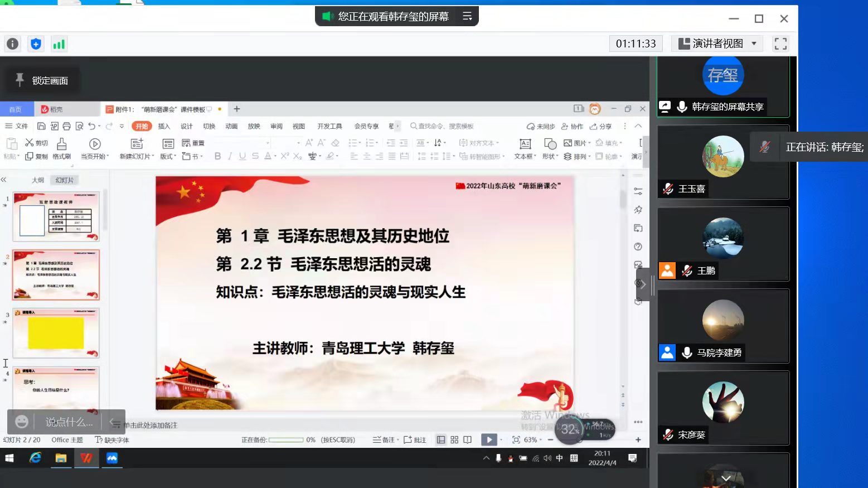Start slideshow from current slide
Viewport: 868px width, 488px height.
pyautogui.click(x=489, y=439)
